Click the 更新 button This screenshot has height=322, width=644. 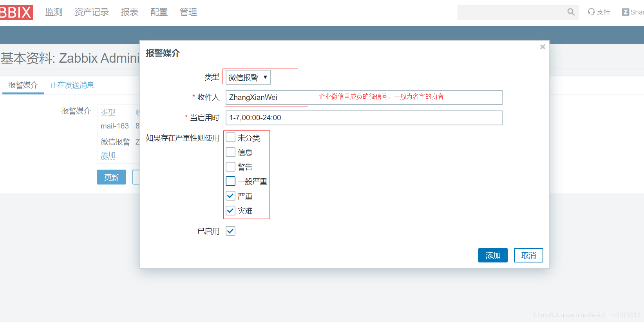pos(111,177)
